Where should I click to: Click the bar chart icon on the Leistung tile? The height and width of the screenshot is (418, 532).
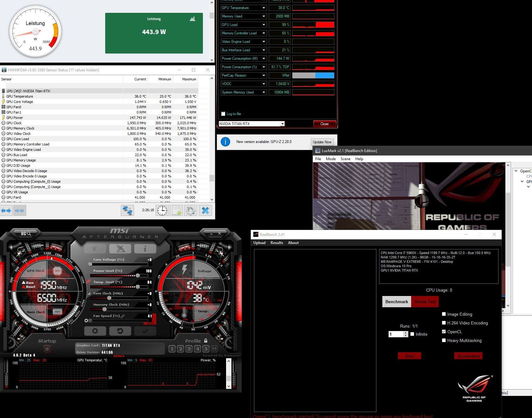pos(193,19)
